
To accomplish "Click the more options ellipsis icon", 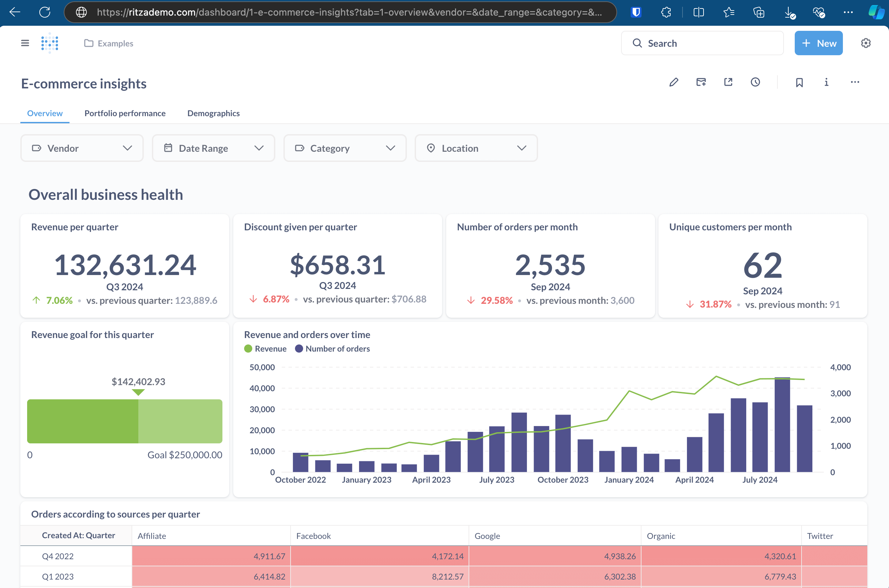I will [x=855, y=82].
